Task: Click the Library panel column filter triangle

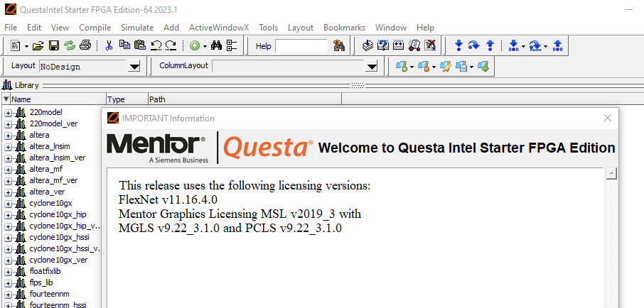Action: 6,99
